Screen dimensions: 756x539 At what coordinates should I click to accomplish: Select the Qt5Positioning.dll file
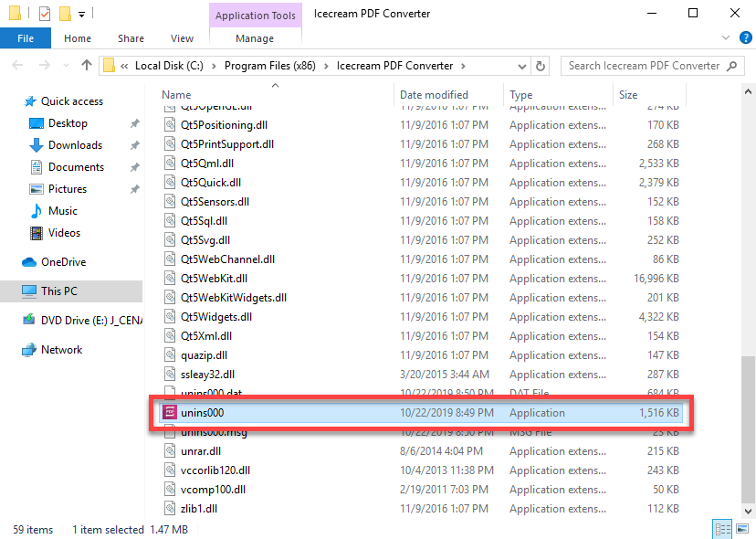225,125
